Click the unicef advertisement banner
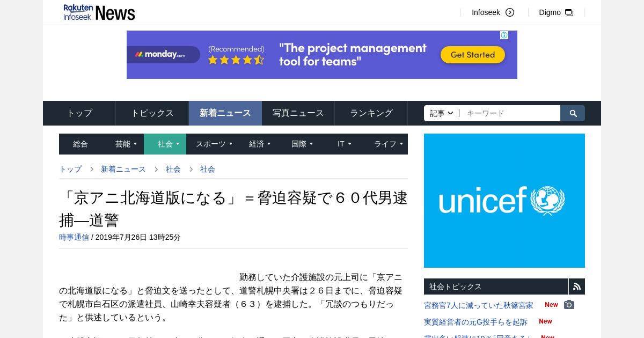The height and width of the screenshot is (338, 644). pyautogui.click(x=504, y=201)
